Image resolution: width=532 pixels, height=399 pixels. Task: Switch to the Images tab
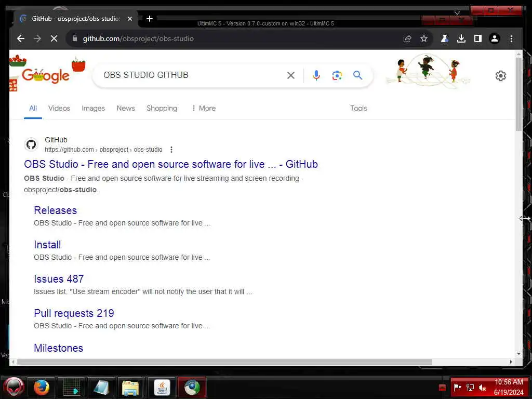(94, 108)
